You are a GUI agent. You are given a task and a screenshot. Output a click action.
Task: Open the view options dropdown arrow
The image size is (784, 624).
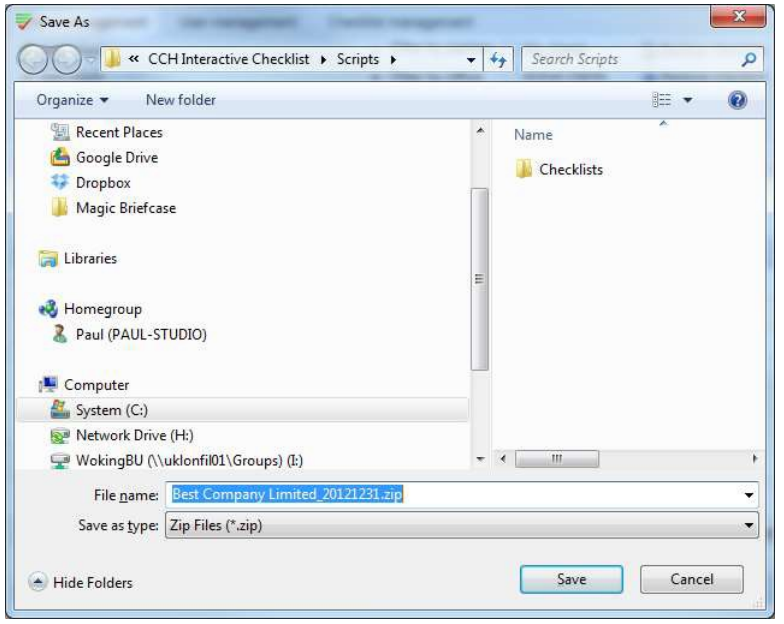pos(688,100)
